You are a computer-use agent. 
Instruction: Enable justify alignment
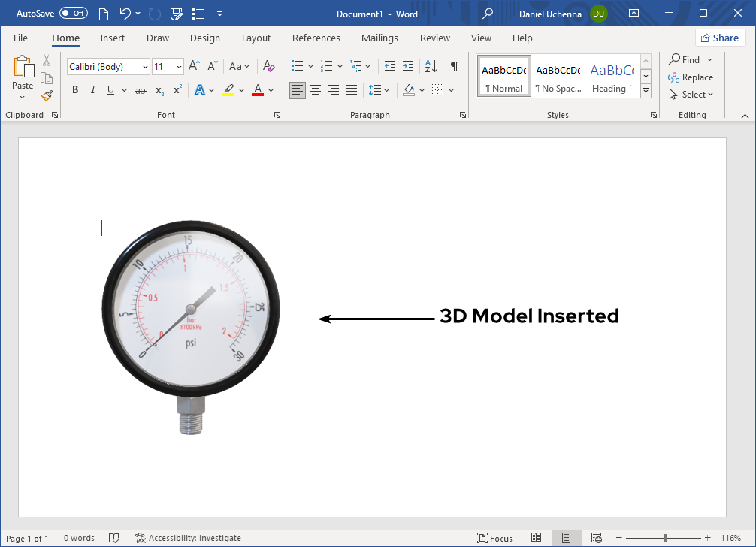[x=352, y=90]
